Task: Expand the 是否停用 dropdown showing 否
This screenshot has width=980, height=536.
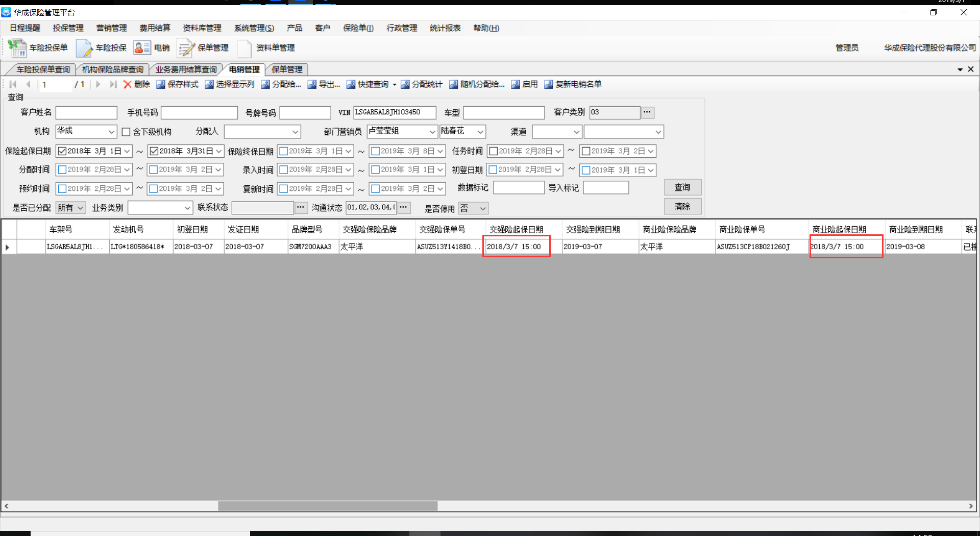Action: pos(483,208)
